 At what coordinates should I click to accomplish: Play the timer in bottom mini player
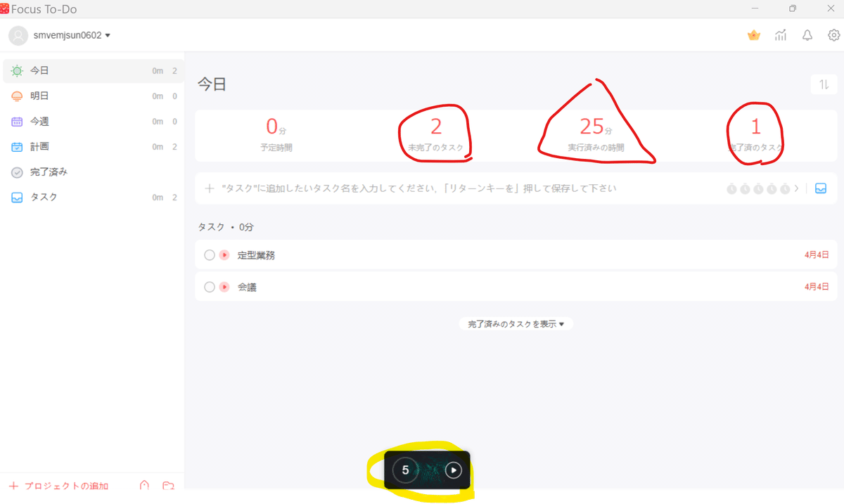454,470
